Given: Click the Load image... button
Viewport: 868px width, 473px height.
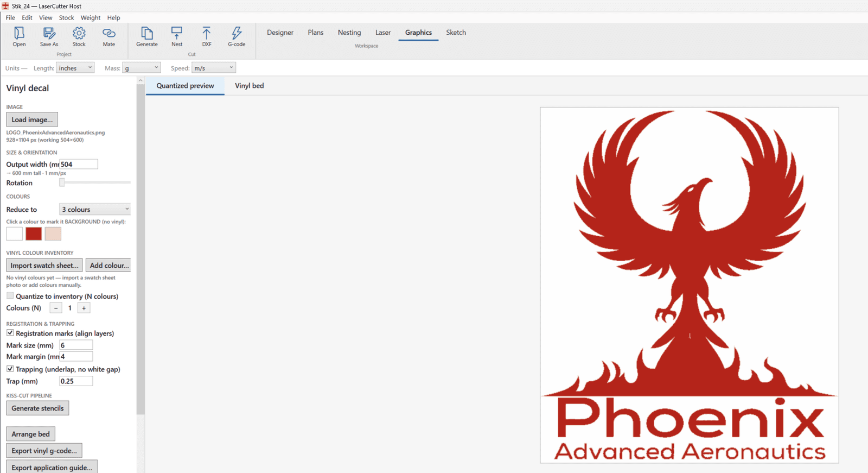Looking at the screenshot, I should 32,119.
